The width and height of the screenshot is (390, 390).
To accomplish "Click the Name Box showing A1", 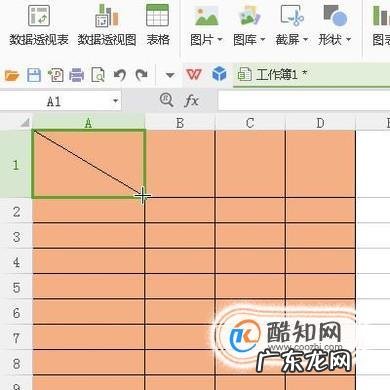I will 54,101.
